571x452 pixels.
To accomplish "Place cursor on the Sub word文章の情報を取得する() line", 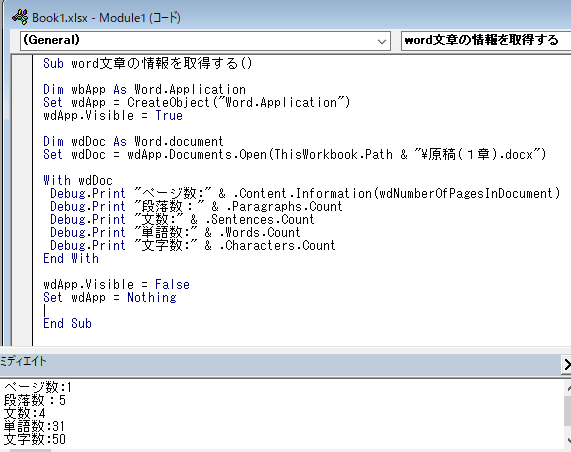I will 147,63.
